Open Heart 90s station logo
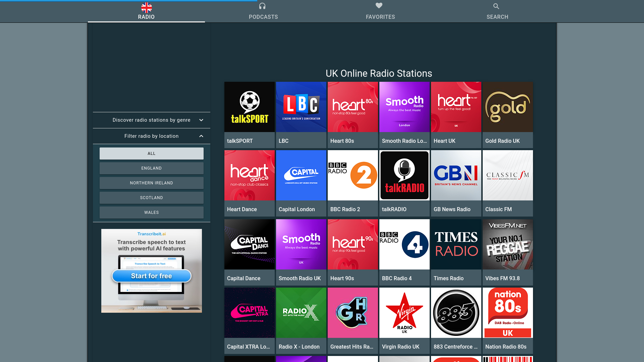This screenshot has height=362, width=644. pyautogui.click(x=353, y=244)
